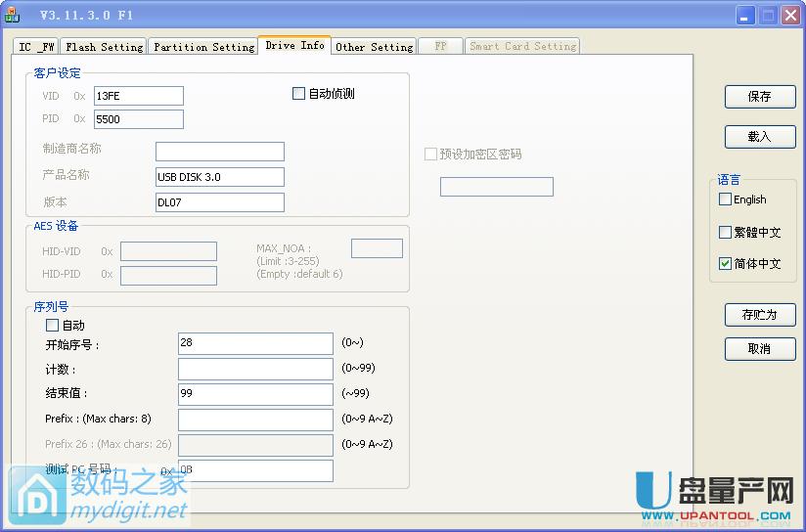Open the Flash Setting tab
The image size is (806, 532).
click(x=104, y=47)
